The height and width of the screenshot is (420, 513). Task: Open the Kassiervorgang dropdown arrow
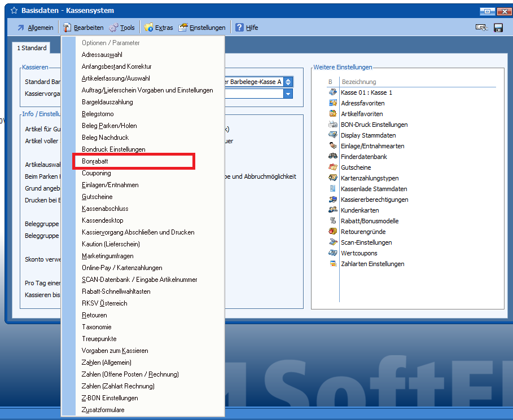tap(288, 94)
